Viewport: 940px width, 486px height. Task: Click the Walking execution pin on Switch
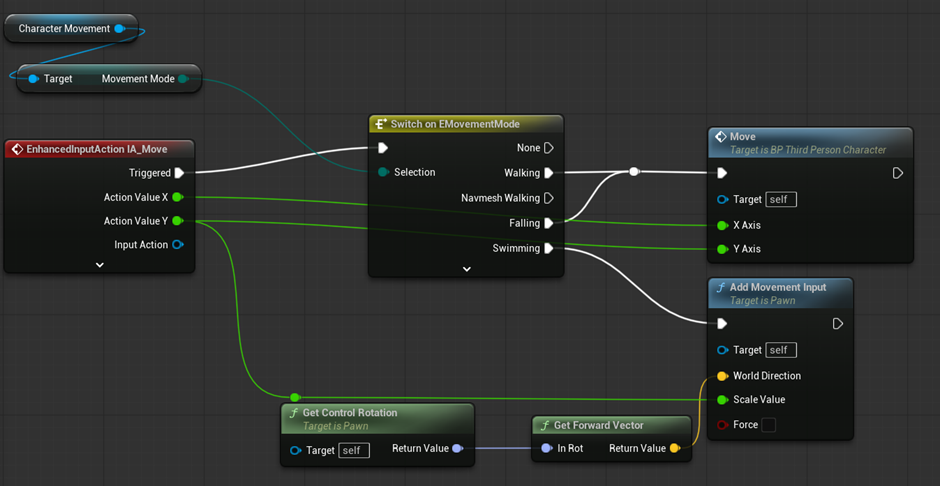549,173
